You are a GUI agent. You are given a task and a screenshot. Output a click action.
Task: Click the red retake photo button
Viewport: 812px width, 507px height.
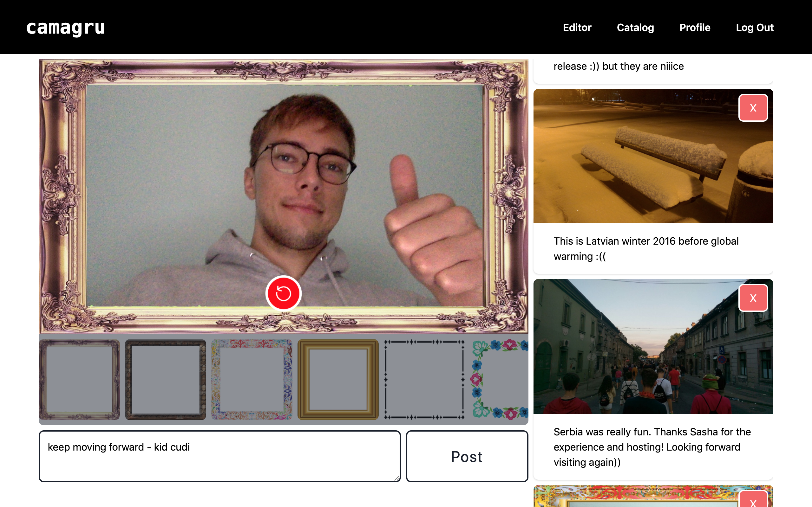pyautogui.click(x=283, y=293)
